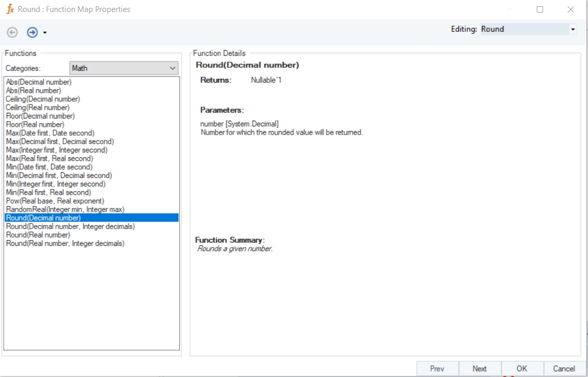Expand the Editing Round dropdown
The height and width of the screenshot is (377, 588).
pos(573,29)
